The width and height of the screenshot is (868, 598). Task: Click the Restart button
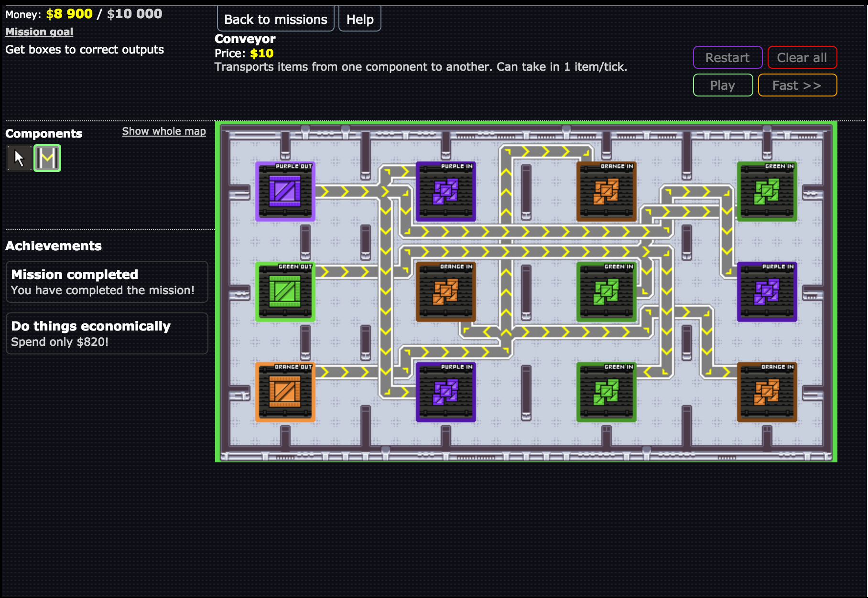click(727, 58)
